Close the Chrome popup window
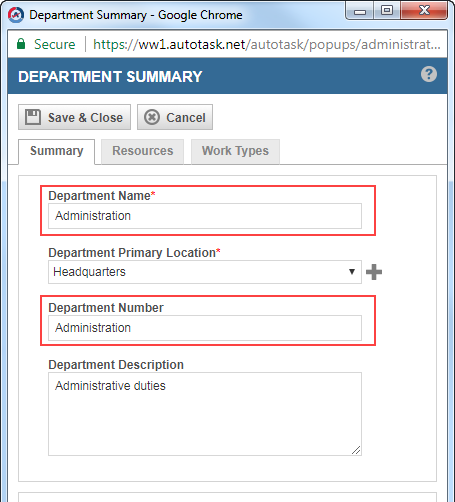 424,11
